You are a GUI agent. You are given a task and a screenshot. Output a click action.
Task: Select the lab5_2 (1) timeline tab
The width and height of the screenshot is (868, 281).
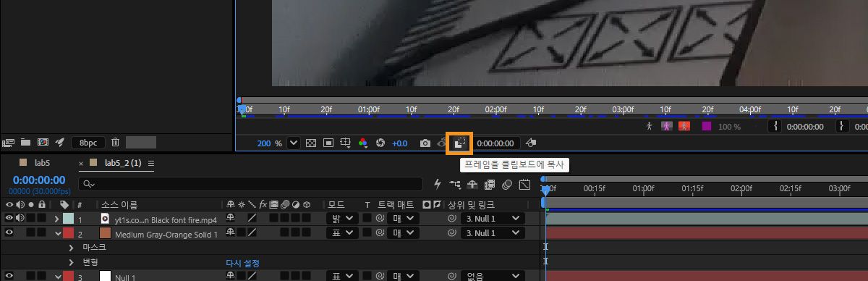(123, 163)
